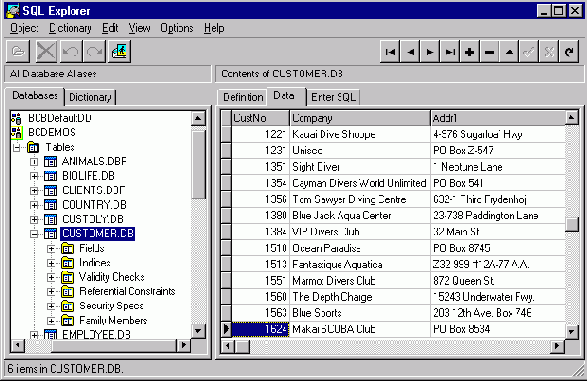Click the Open database toolbar icon

(18, 51)
